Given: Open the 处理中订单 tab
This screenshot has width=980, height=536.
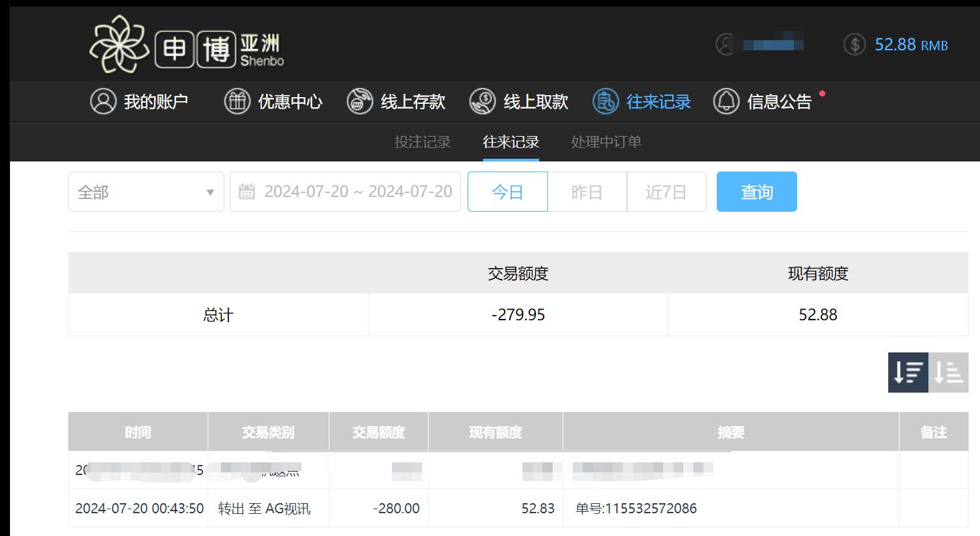Looking at the screenshot, I should point(606,141).
